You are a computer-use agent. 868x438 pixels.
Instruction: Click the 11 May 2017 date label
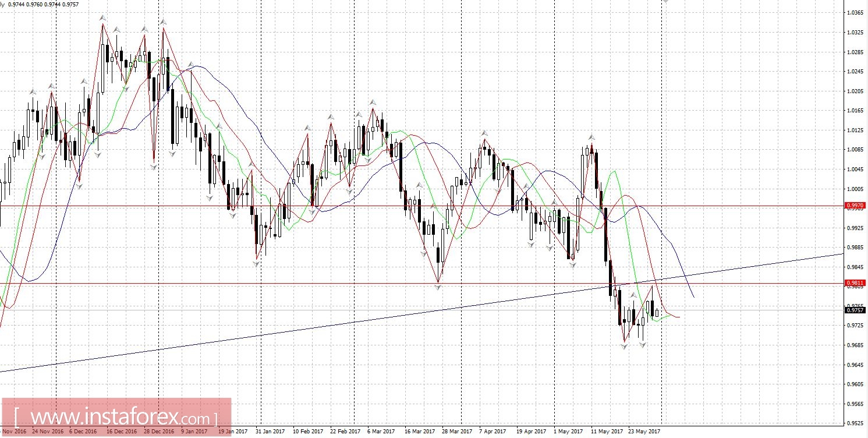coord(606,432)
